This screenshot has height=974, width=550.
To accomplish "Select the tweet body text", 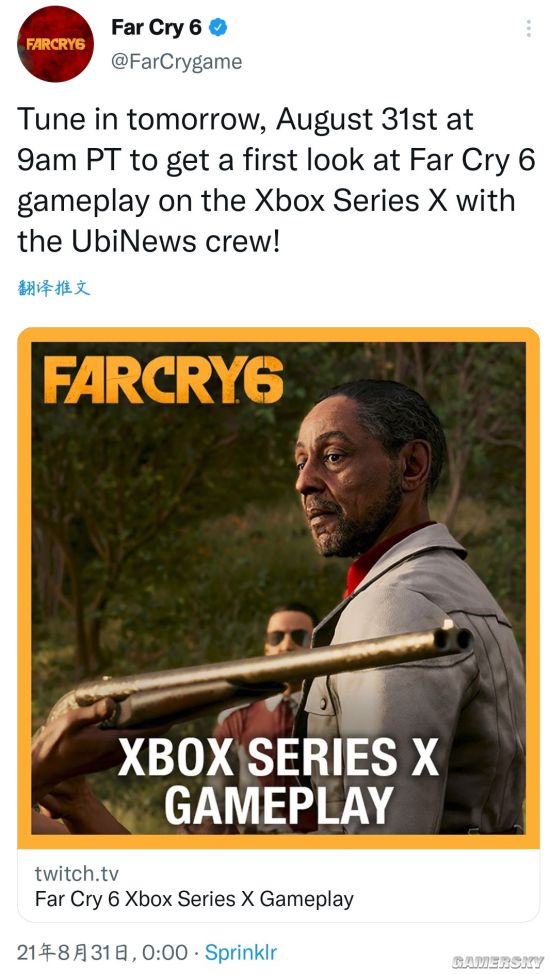I will [276, 180].
